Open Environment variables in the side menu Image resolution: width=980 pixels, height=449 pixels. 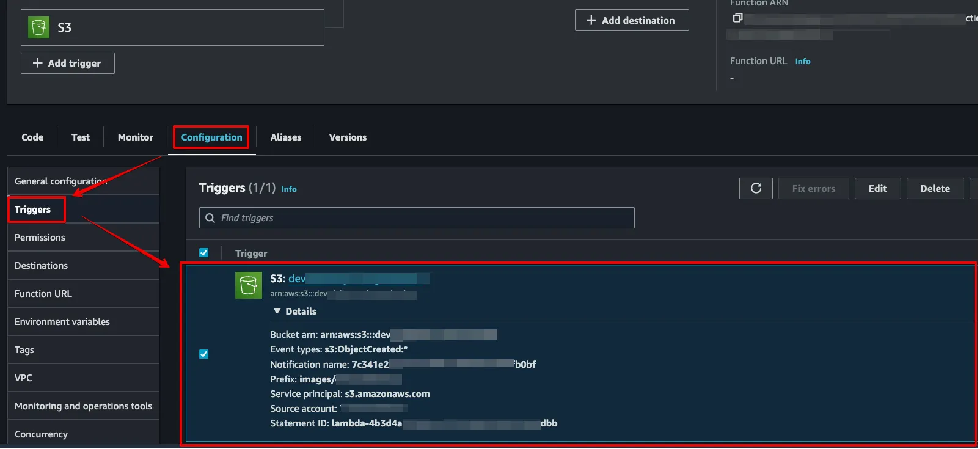point(83,322)
